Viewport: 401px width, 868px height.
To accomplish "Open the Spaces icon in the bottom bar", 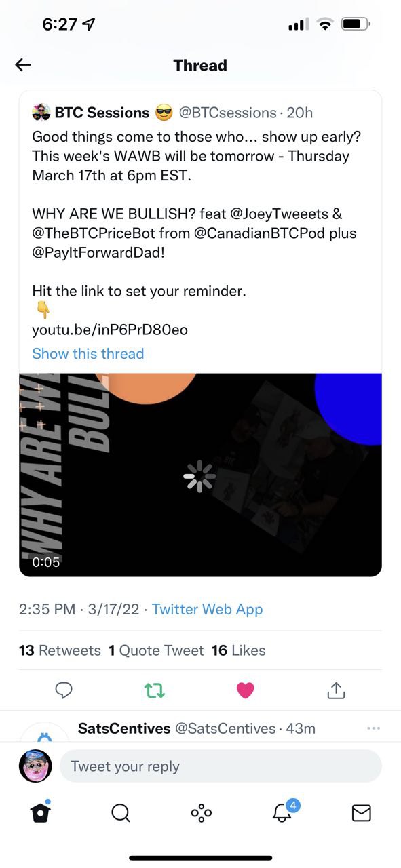I will click(201, 812).
